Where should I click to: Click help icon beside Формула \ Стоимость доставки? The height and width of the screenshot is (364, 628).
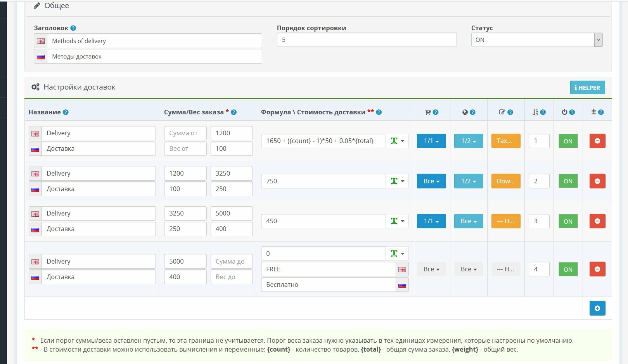coord(379,112)
